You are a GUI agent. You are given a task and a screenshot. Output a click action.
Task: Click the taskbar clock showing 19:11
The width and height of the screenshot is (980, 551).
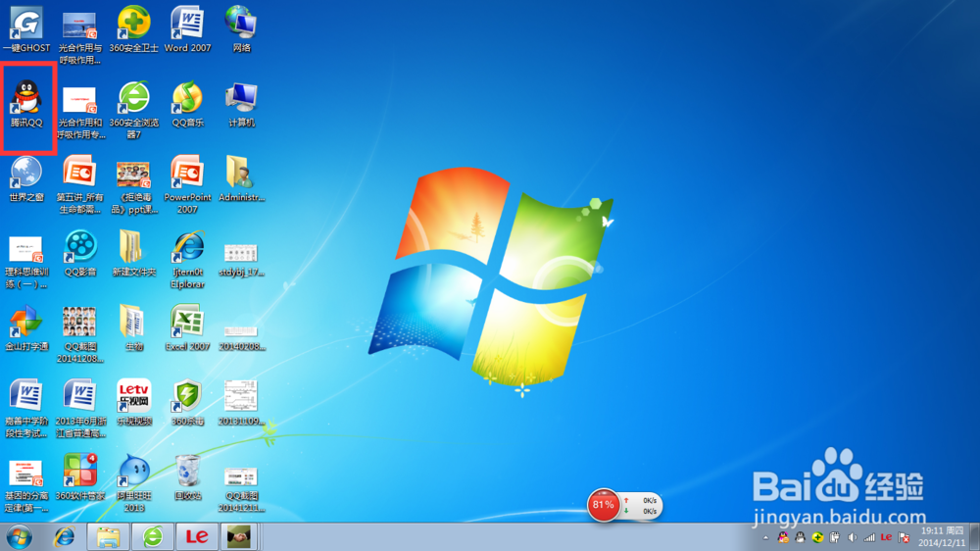(x=941, y=537)
